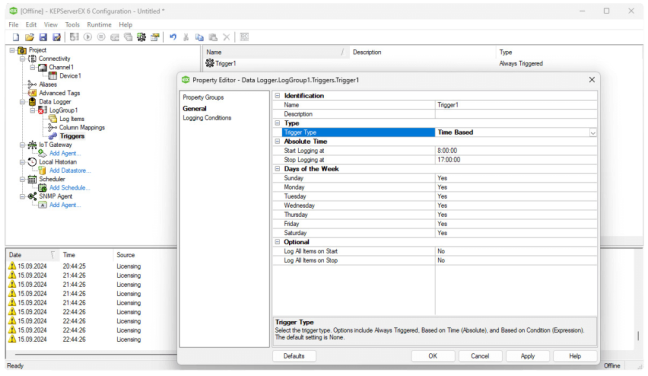Collapse the Days of the Week section
The height and width of the screenshot is (376, 648).
tap(278, 169)
